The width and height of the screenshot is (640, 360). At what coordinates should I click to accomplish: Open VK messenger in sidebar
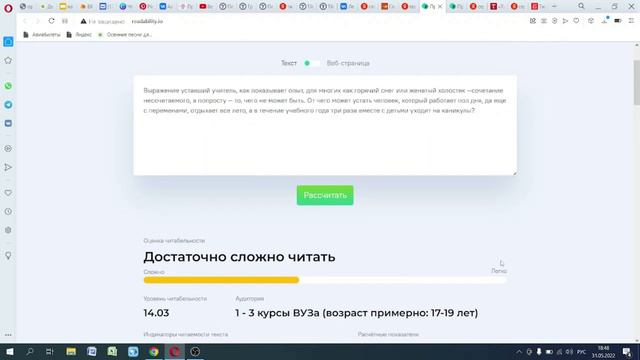(x=8, y=123)
